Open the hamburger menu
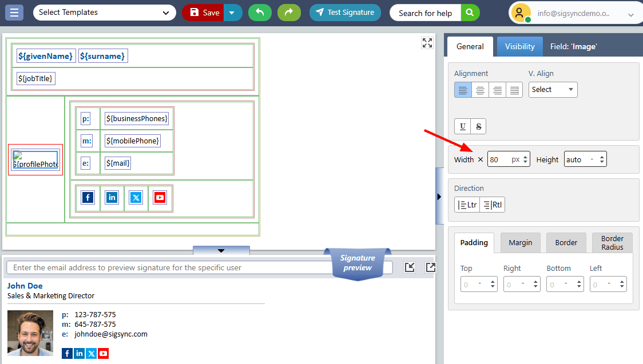The image size is (643, 364). coord(14,13)
